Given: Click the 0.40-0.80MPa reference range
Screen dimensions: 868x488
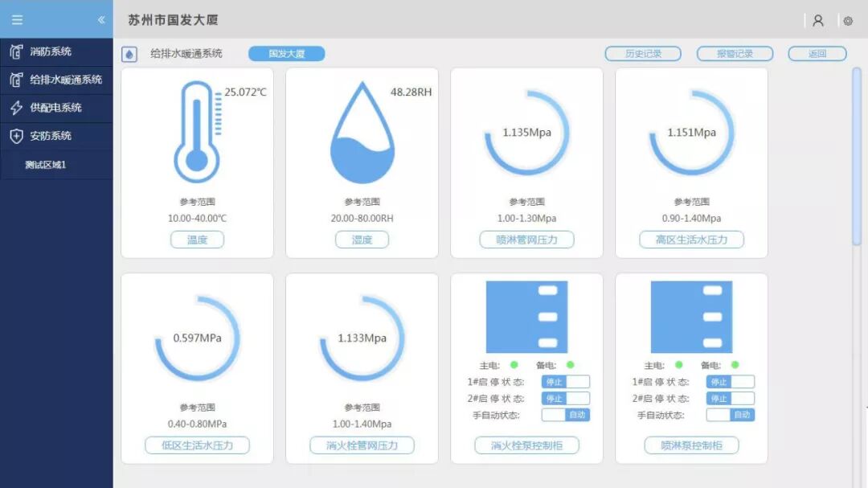Looking at the screenshot, I should click(x=197, y=424).
